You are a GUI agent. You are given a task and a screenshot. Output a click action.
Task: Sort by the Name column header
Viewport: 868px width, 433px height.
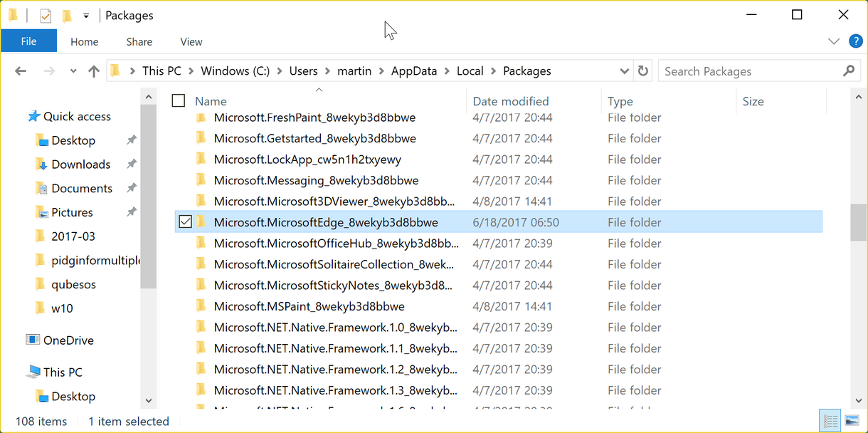click(211, 101)
